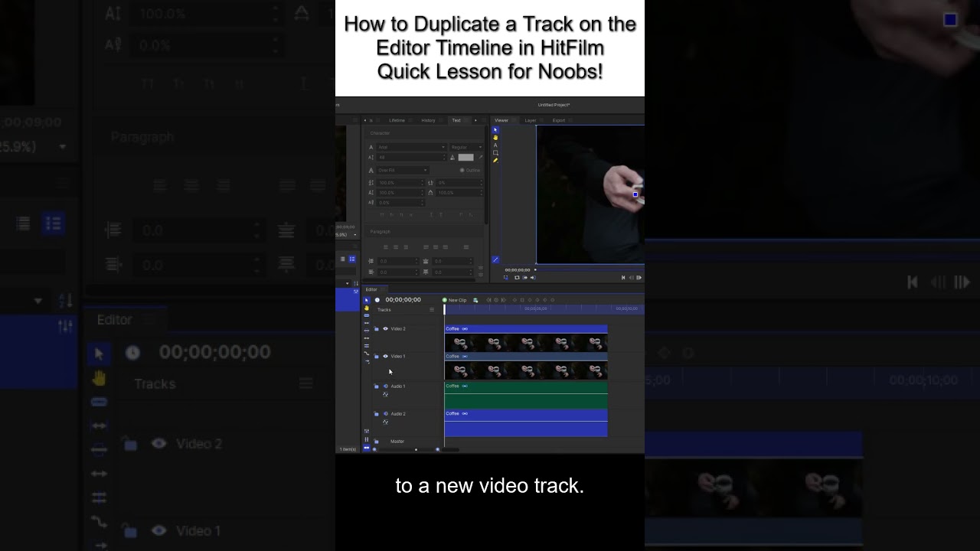Image resolution: width=980 pixels, height=551 pixels.
Task: Switch to the Viewer tab
Action: pos(501,120)
